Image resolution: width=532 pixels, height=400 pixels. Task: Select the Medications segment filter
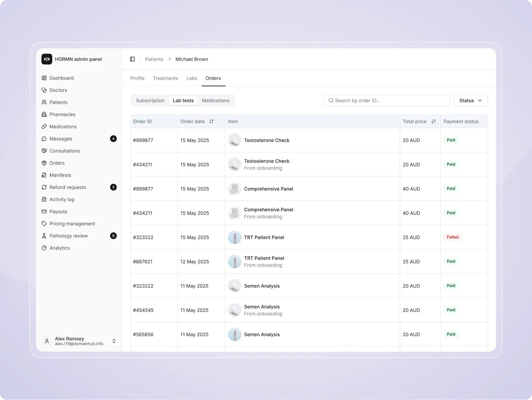pyautogui.click(x=215, y=101)
